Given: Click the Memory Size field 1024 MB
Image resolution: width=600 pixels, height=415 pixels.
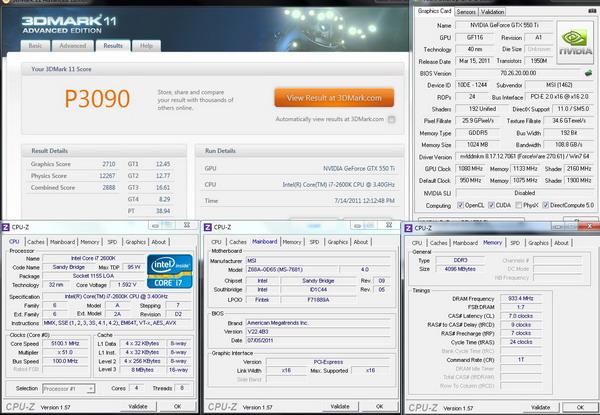Looking at the screenshot, I should pyautogui.click(x=477, y=145).
